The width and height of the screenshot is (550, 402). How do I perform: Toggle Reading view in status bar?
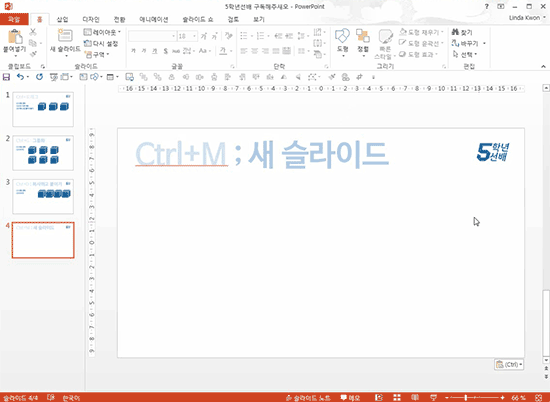[x=415, y=397]
